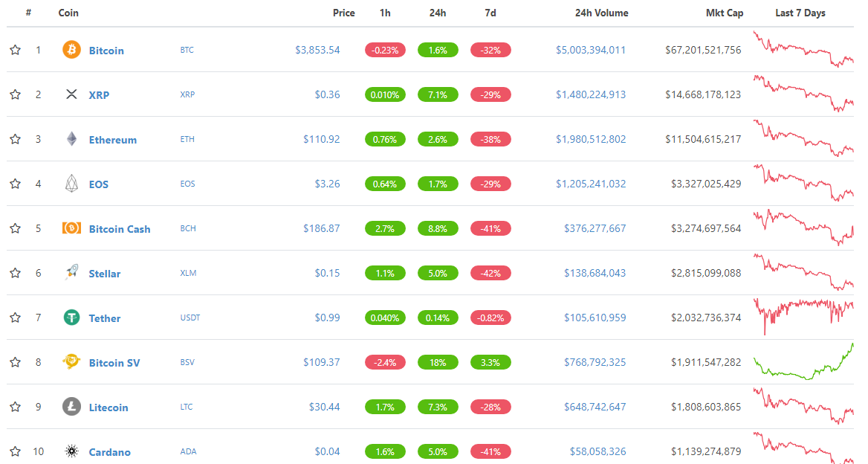The image size is (868, 464).
Task: Click Bitcoin's -0.23% 1h badge
Action: (385, 50)
